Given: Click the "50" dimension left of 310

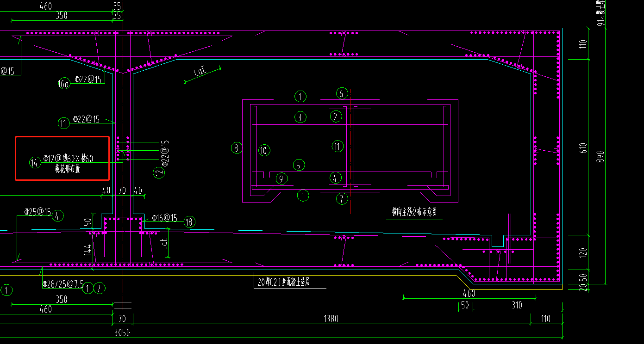Looking at the screenshot, I should (465, 305).
